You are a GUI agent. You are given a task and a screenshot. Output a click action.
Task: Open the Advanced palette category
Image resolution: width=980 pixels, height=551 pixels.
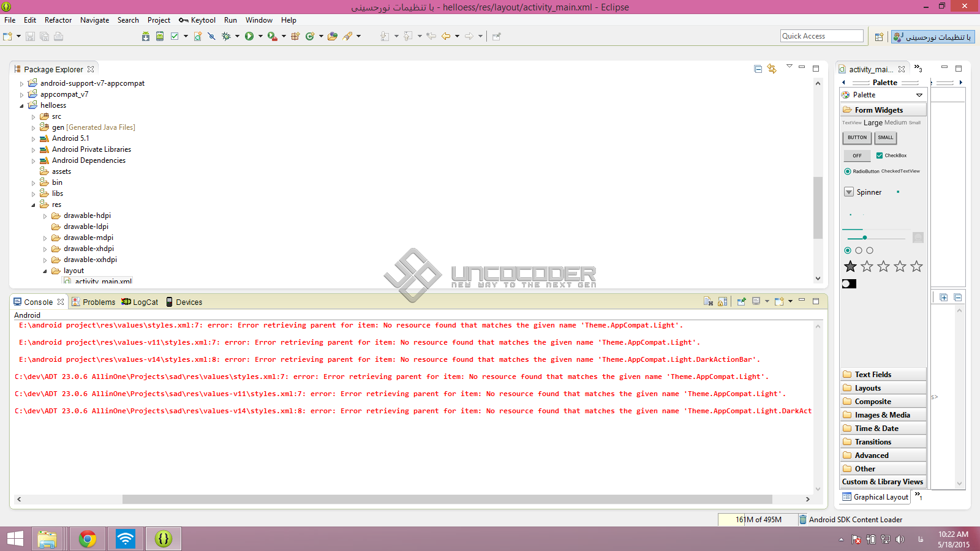883,455
